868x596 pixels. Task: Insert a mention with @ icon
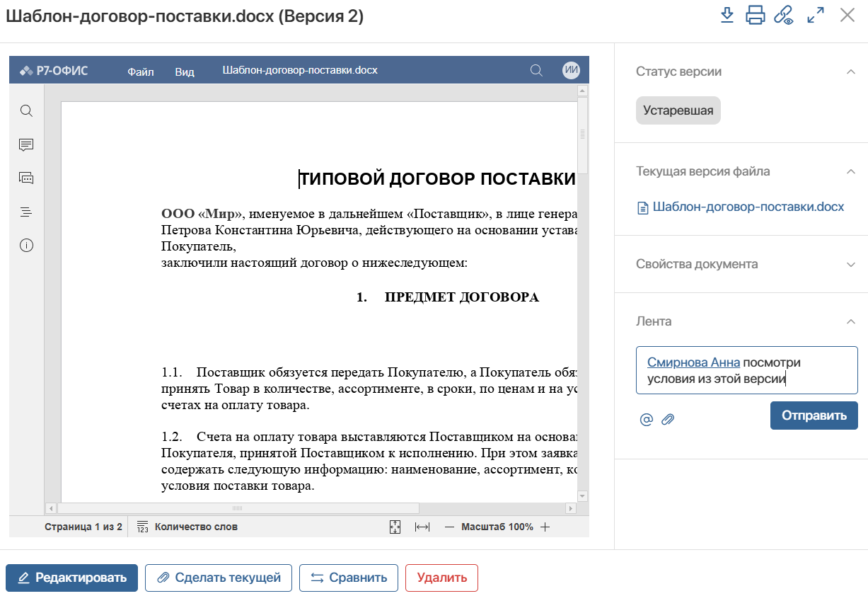[646, 420]
